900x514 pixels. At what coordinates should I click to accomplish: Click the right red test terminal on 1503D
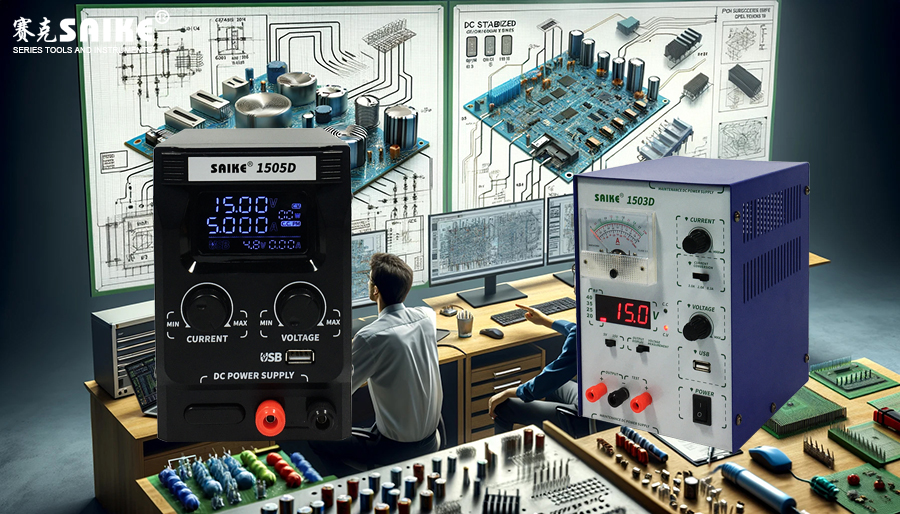641,401
